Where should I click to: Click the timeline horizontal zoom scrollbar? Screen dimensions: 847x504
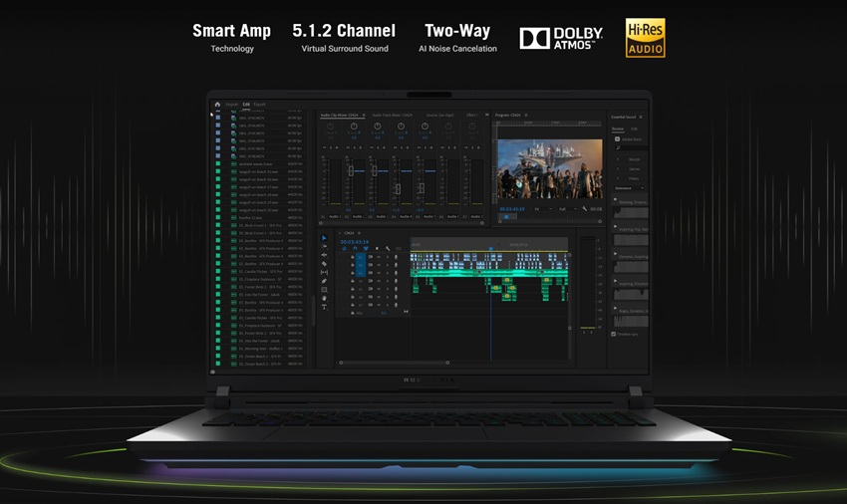pos(395,363)
